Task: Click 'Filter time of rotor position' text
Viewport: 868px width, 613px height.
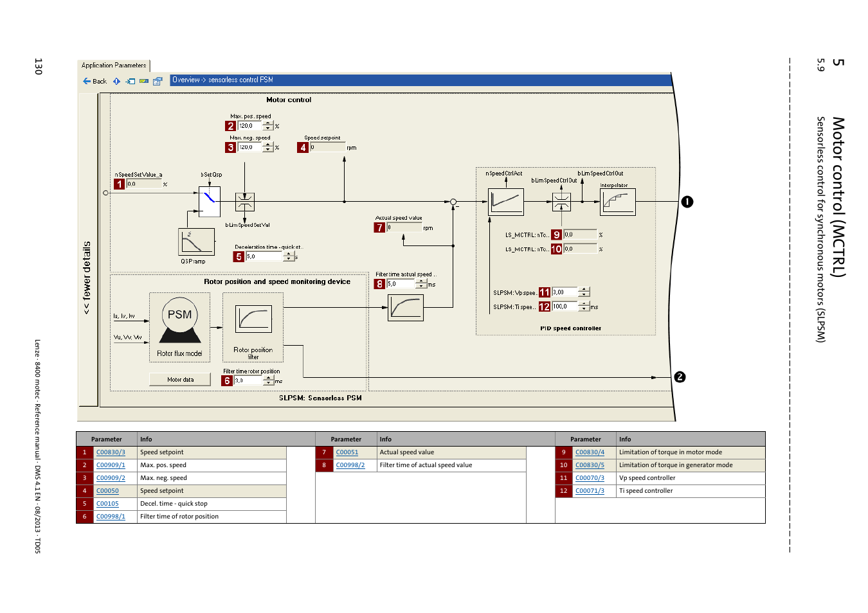Action: [x=179, y=517]
